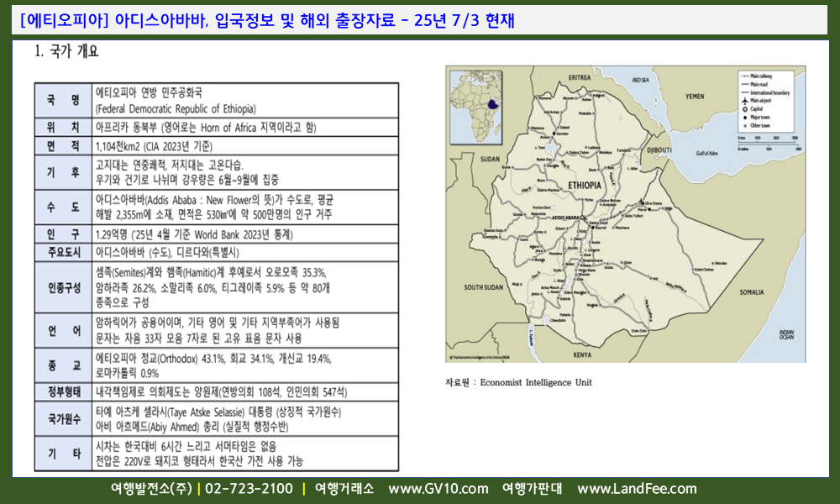The image size is (840, 504).
Task: Click the 'ETHIOPIA' label on the map
Action: 585,186
